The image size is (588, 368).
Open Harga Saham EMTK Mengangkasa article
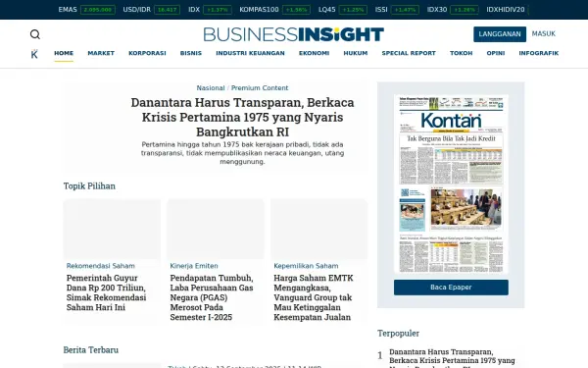[314, 297]
